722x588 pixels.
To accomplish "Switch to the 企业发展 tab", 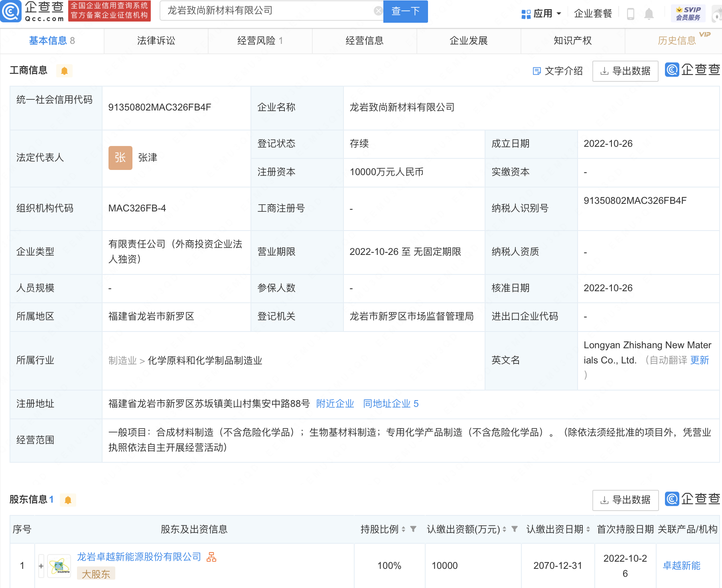I will pos(468,41).
